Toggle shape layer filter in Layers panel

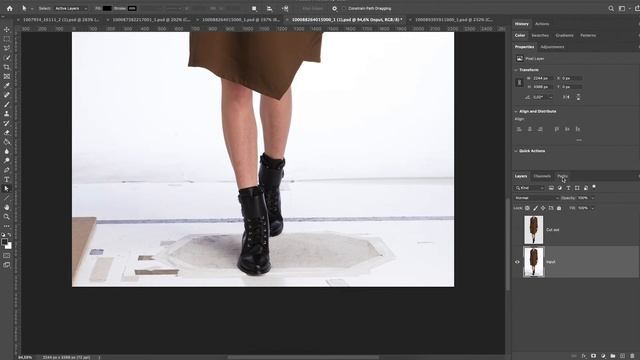[x=577, y=188]
